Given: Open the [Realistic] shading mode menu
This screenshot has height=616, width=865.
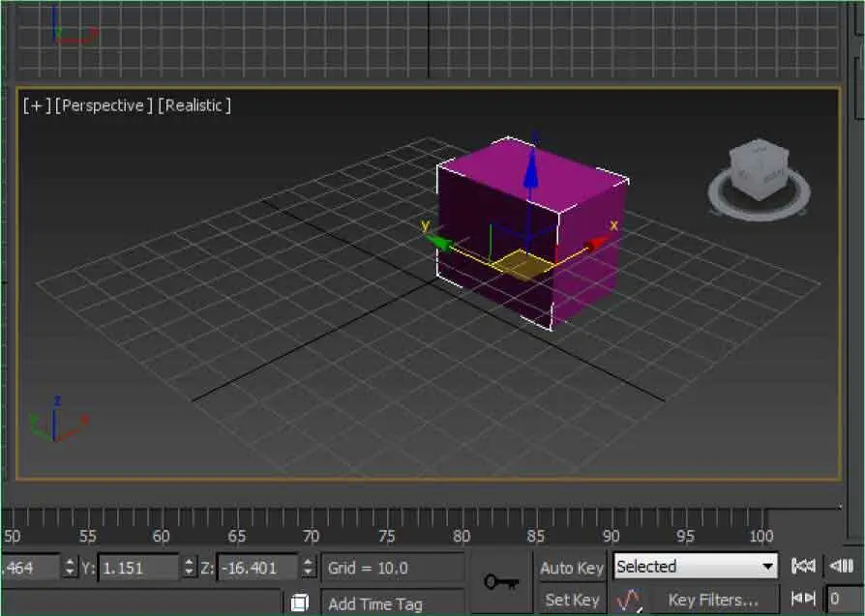Looking at the screenshot, I should (194, 105).
